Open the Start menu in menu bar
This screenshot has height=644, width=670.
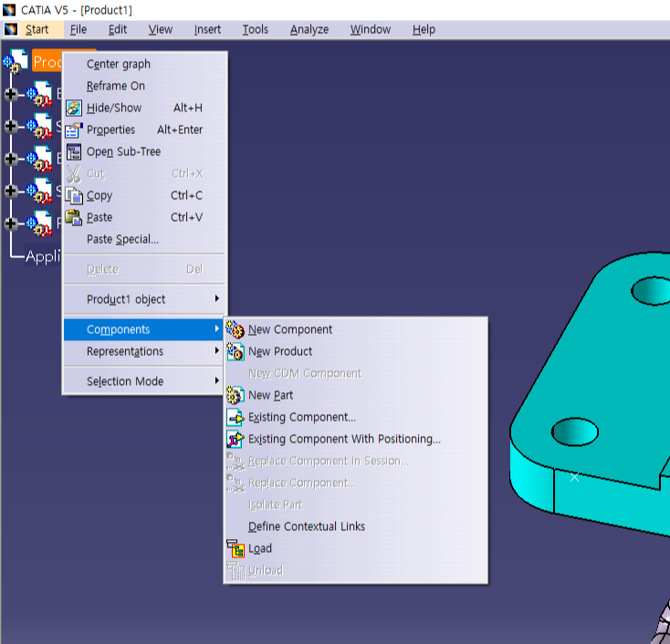[37, 29]
